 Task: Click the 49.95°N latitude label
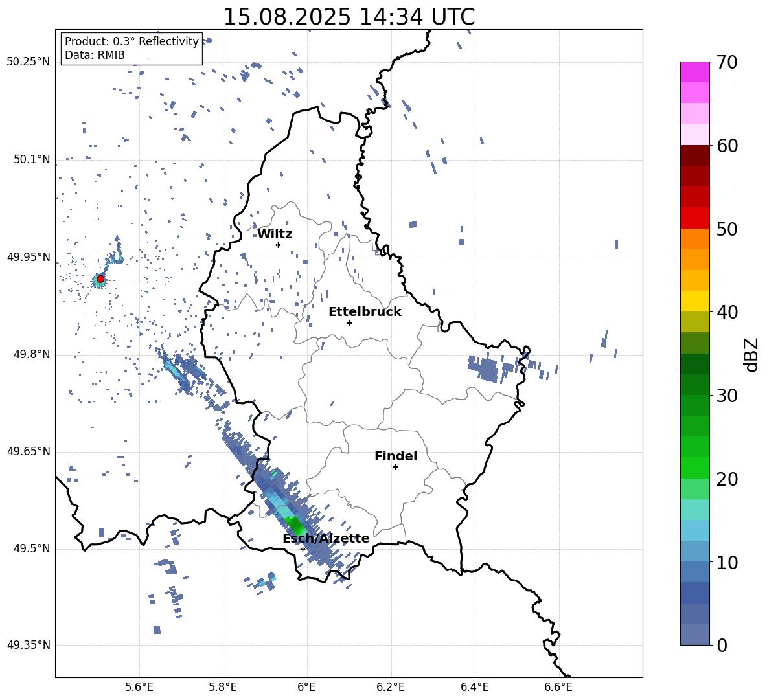point(29,257)
